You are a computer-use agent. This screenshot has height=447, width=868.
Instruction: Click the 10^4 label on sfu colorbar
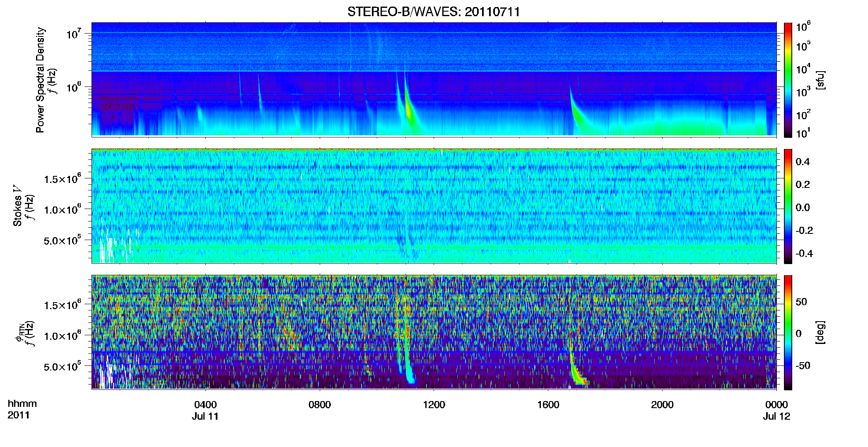[x=803, y=69]
